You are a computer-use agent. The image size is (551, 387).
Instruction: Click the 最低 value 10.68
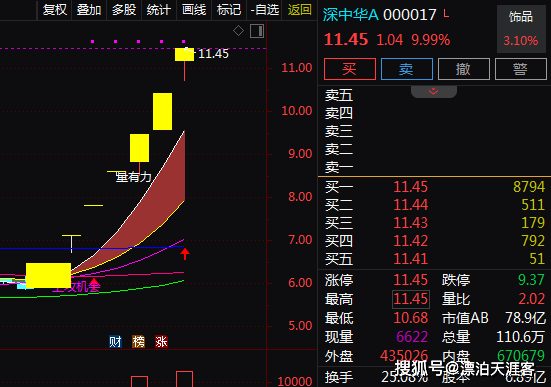(x=410, y=318)
